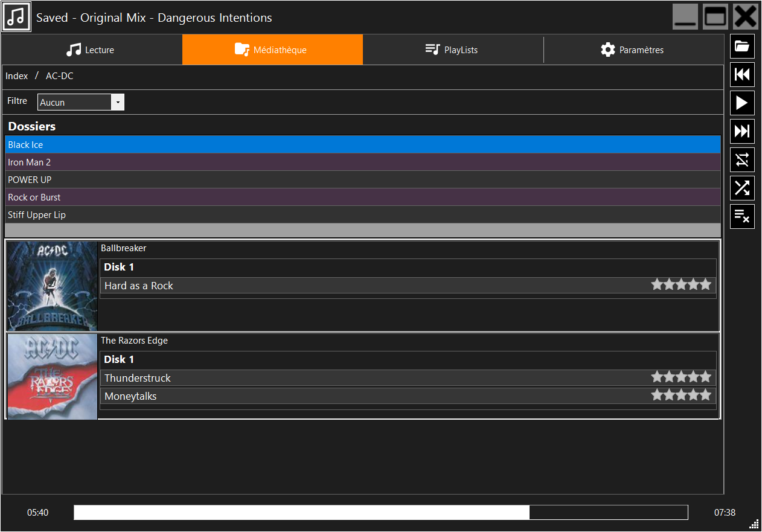
Task: Rate Moneytalks two stars
Action: coord(669,395)
